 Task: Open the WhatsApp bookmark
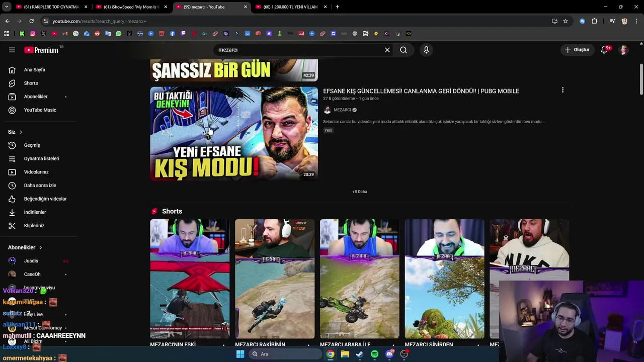[x=119, y=34]
